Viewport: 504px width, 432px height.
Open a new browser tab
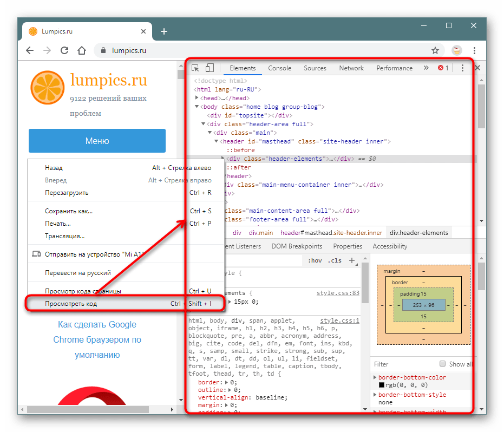click(x=164, y=31)
